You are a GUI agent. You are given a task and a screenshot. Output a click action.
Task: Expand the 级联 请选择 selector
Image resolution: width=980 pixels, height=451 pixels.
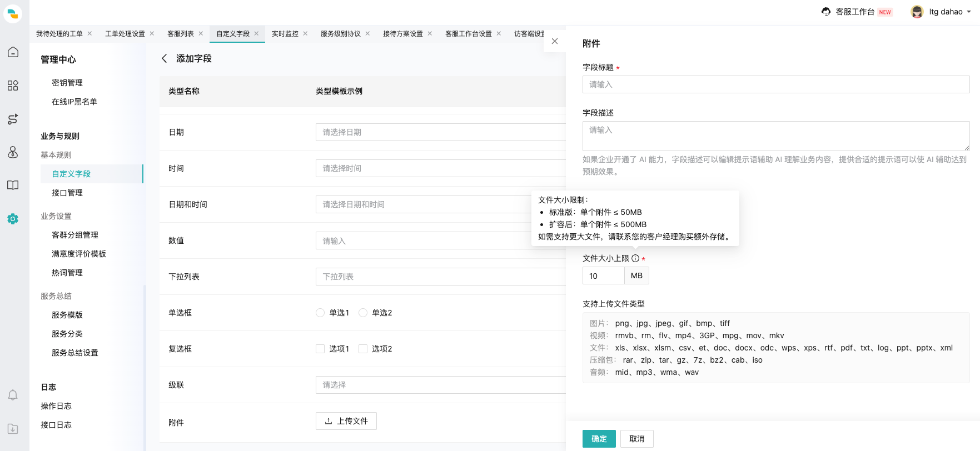pos(440,385)
